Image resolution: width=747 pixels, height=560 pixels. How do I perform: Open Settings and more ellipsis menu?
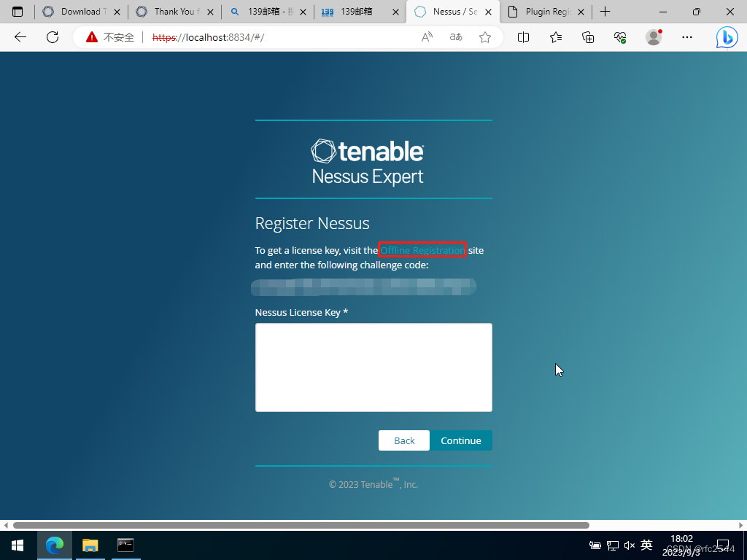[687, 37]
